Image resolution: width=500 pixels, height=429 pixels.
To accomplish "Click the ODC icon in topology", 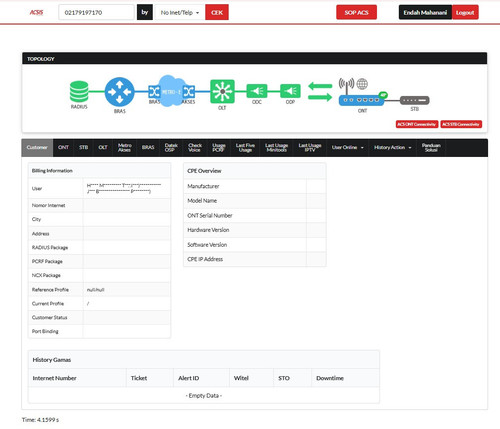I will [x=257, y=91].
